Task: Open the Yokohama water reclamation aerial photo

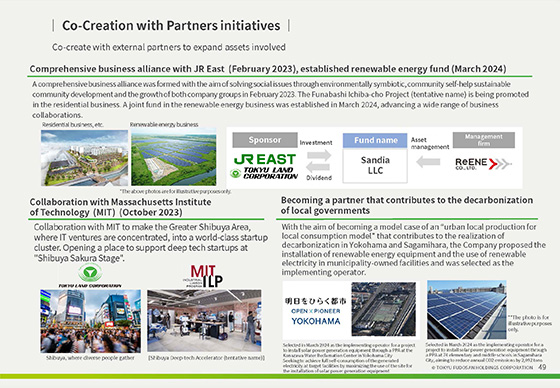Action: click(x=384, y=309)
